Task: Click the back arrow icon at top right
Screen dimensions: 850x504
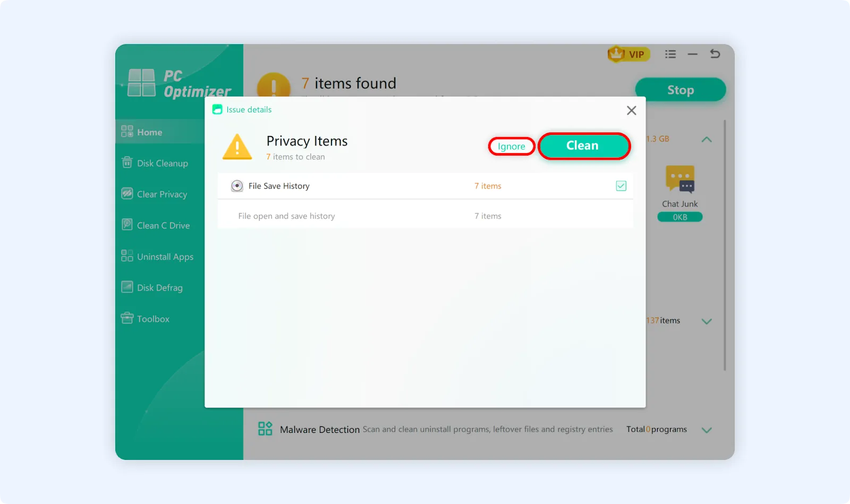Action: point(715,54)
